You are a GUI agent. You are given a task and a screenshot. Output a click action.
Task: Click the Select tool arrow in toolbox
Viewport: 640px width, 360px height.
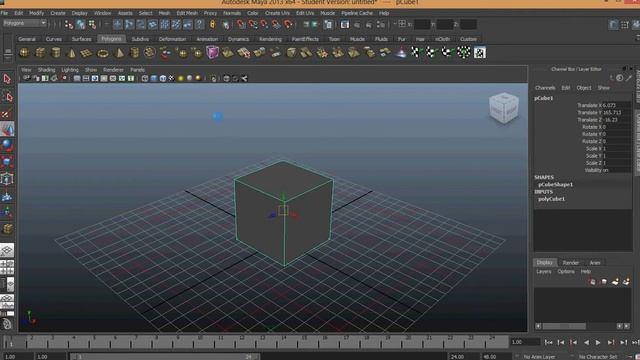[x=7, y=78]
